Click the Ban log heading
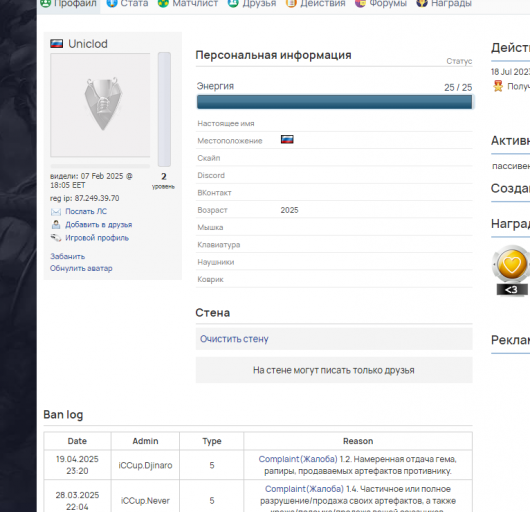The width and height of the screenshot is (530, 512). coord(63,415)
